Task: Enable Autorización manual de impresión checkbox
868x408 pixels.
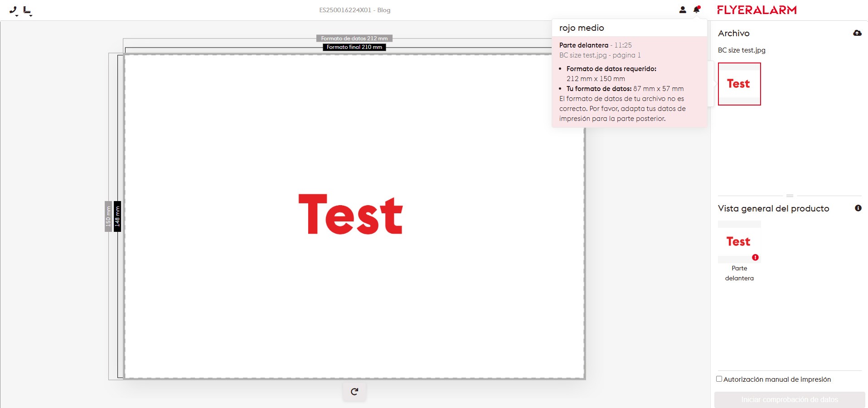Action: [x=719, y=379]
